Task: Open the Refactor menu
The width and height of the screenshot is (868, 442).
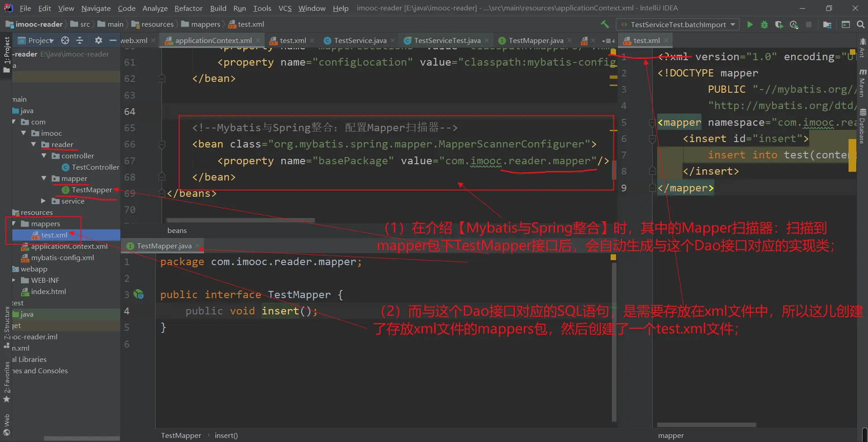Action: tap(188, 8)
